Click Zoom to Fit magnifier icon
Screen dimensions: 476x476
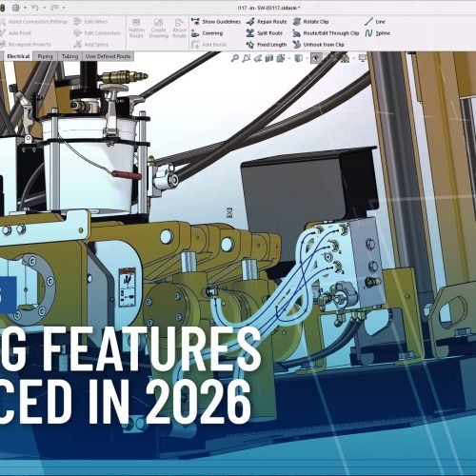(x=235, y=58)
